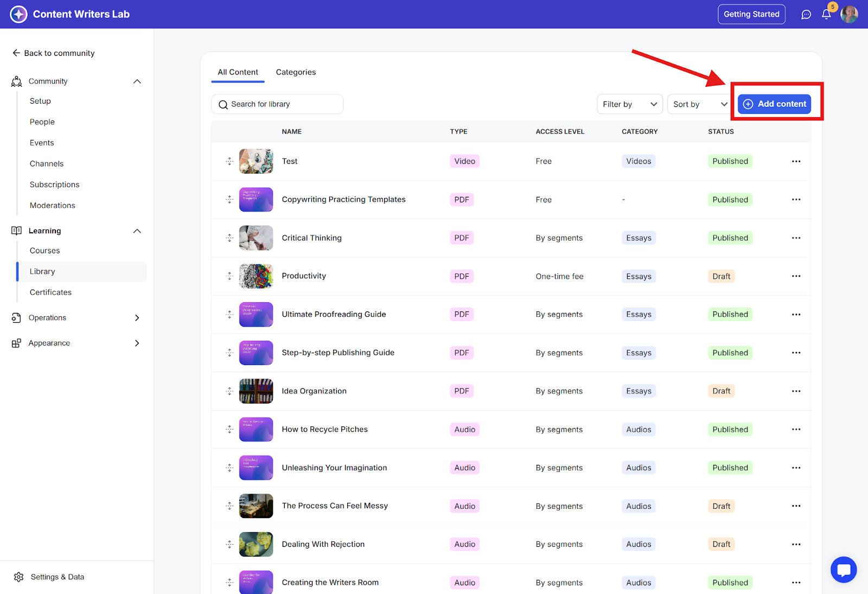Screen dimensions: 868x594
Task: Select the All Content tab
Action: [x=238, y=72]
